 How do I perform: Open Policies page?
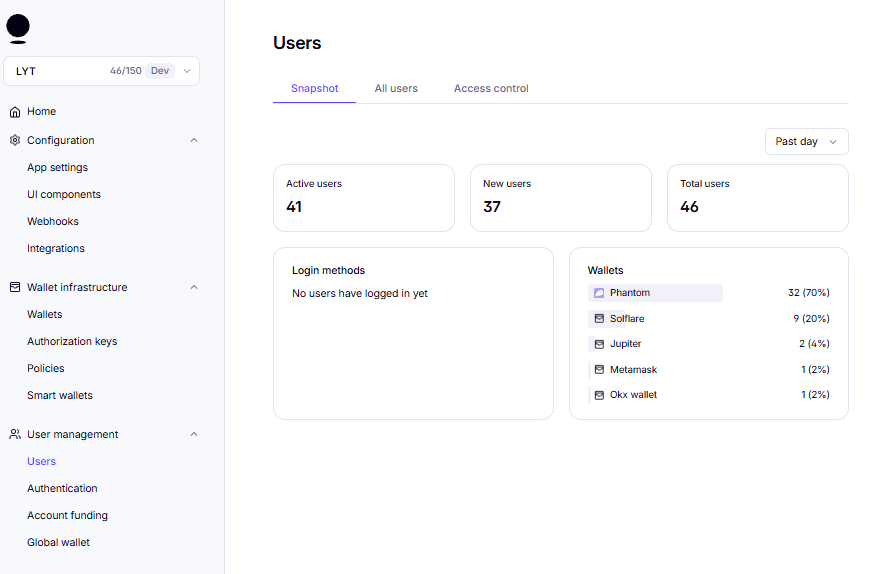[x=45, y=368]
